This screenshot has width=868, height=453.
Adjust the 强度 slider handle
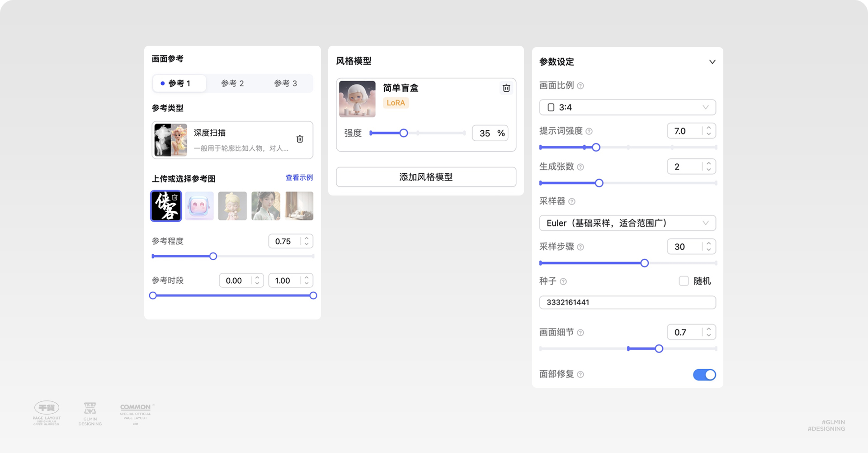tap(404, 133)
